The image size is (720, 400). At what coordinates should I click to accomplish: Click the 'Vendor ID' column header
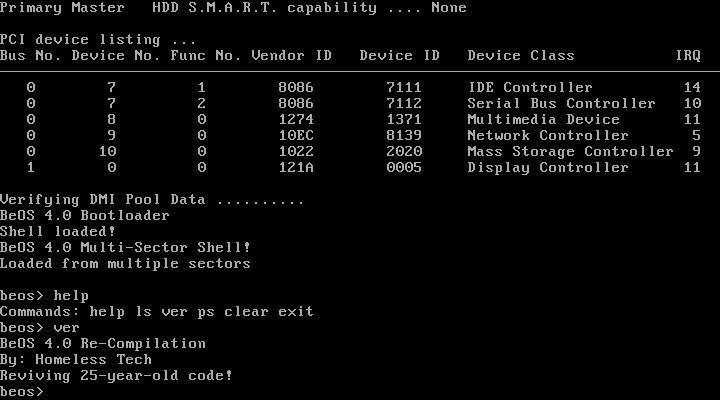(x=291, y=56)
